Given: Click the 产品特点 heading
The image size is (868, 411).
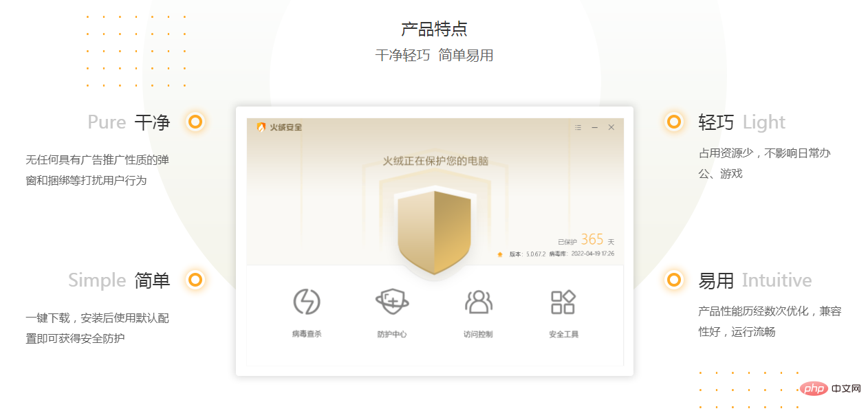Looking at the screenshot, I should (435, 29).
